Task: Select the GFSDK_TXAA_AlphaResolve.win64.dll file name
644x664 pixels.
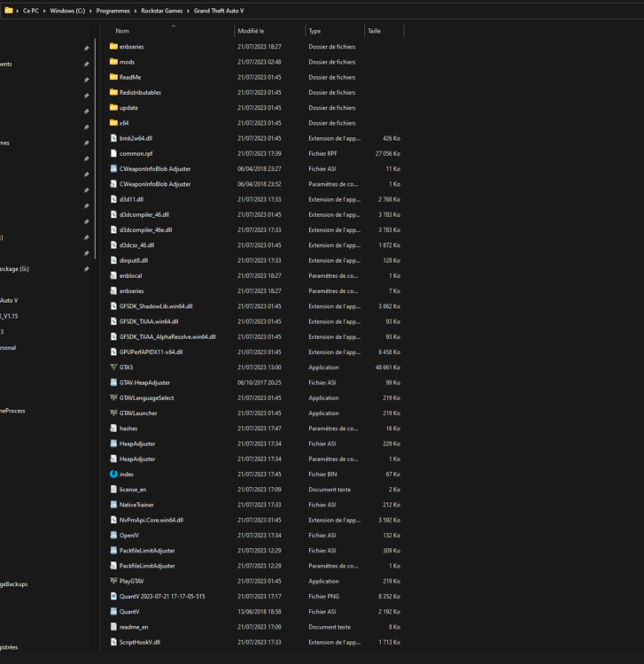Action: [167, 336]
